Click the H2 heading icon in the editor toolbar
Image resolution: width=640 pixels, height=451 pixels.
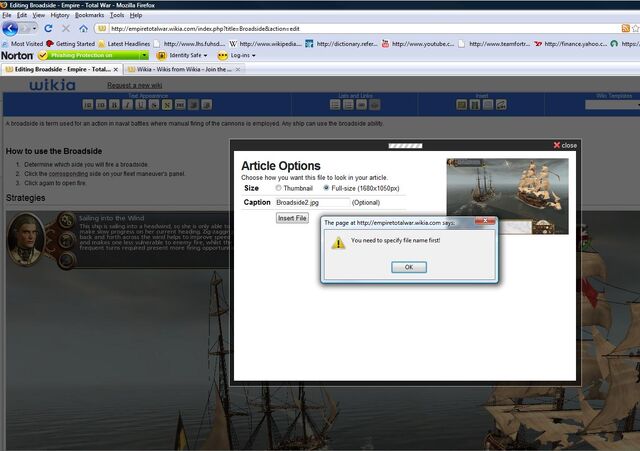click(88, 105)
